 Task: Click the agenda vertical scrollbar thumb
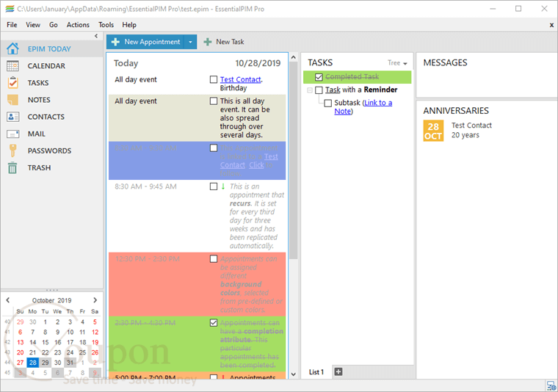tap(293, 160)
